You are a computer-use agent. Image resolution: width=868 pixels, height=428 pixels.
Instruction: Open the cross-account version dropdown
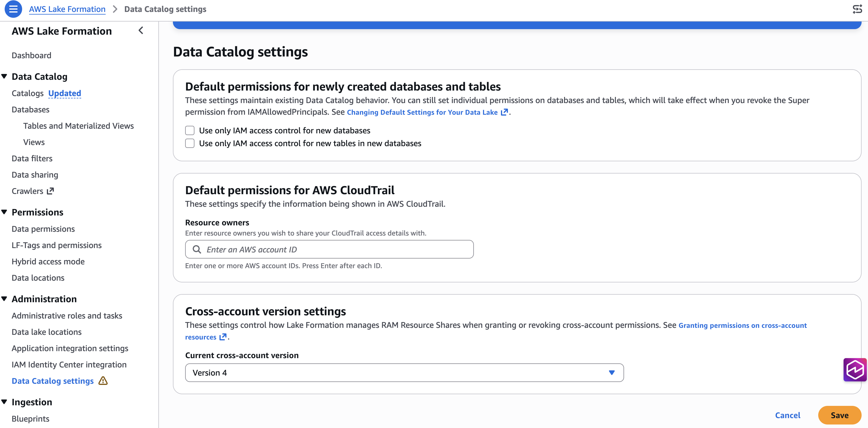404,373
